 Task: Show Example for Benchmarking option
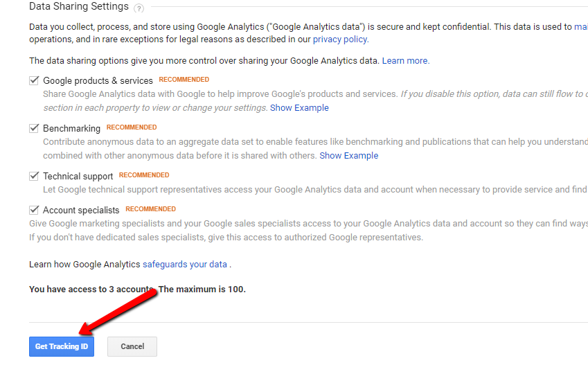(x=348, y=156)
